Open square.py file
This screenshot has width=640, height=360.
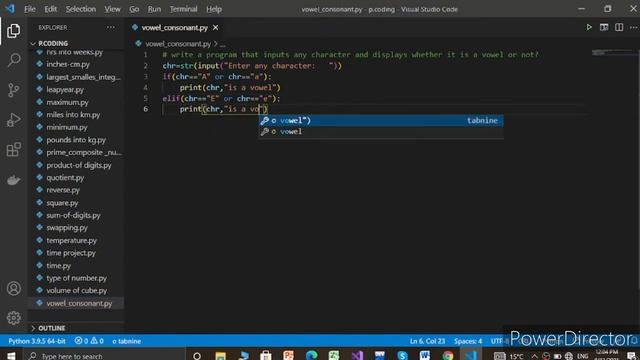coord(62,202)
